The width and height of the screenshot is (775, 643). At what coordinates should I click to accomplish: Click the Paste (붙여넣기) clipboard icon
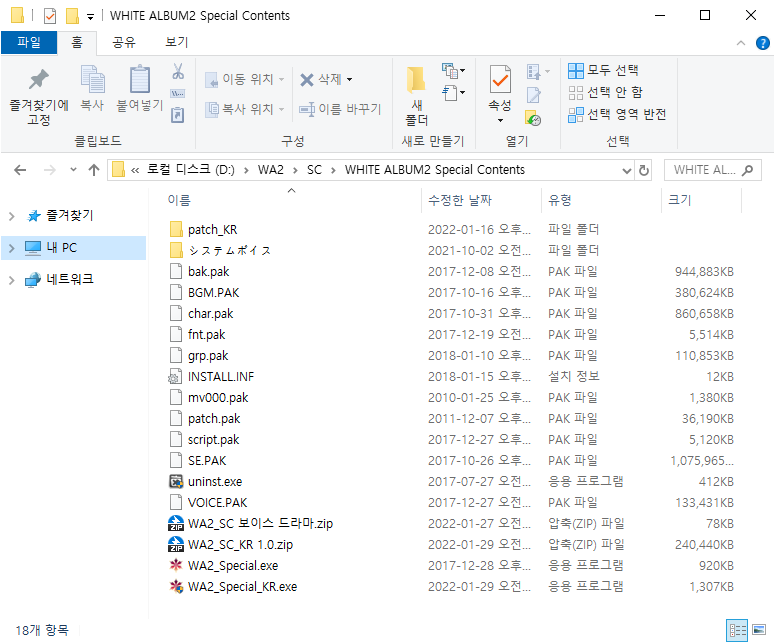pos(139,79)
